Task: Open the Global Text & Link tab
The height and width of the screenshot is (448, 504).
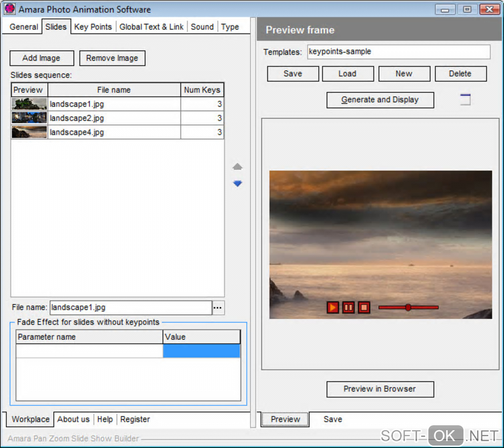Action: point(151,27)
